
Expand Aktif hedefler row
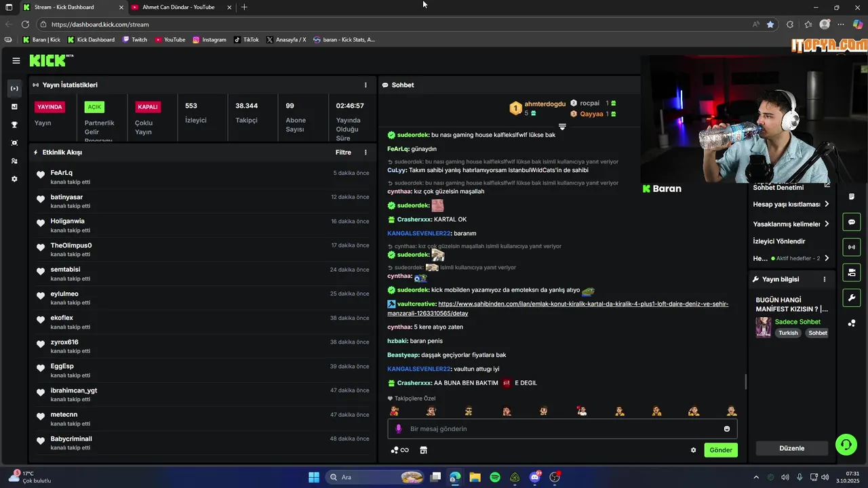791,258
